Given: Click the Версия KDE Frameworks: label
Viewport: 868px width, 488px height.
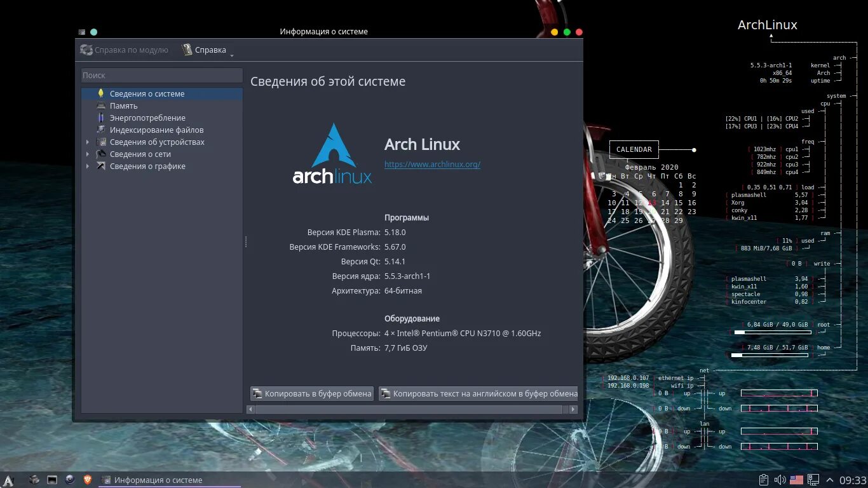Looking at the screenshot, I should [x=335, y=247].
